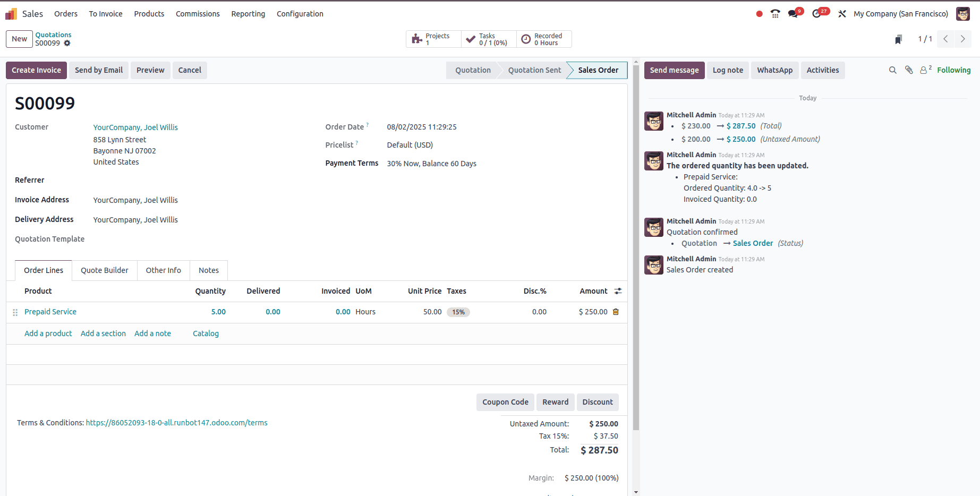
Task: Attach a file via the paperclip icon
Action: pyautogui.click(x=909, y=70)
